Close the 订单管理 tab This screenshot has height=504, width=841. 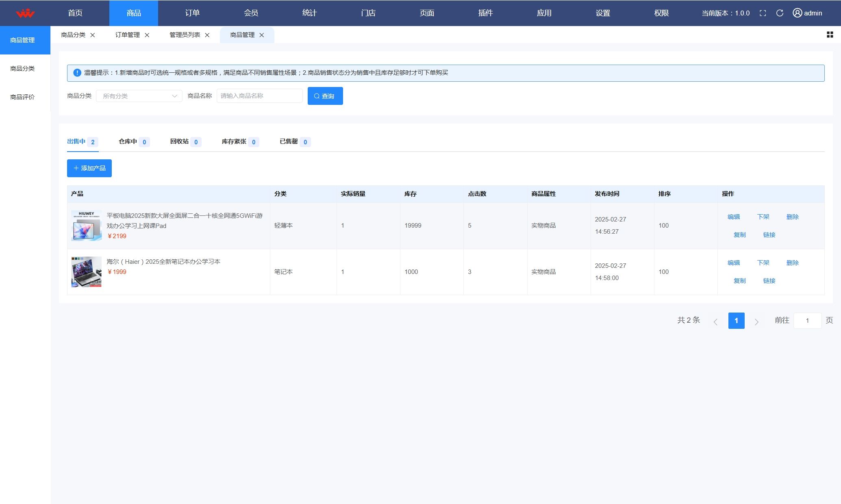point(147,35)
